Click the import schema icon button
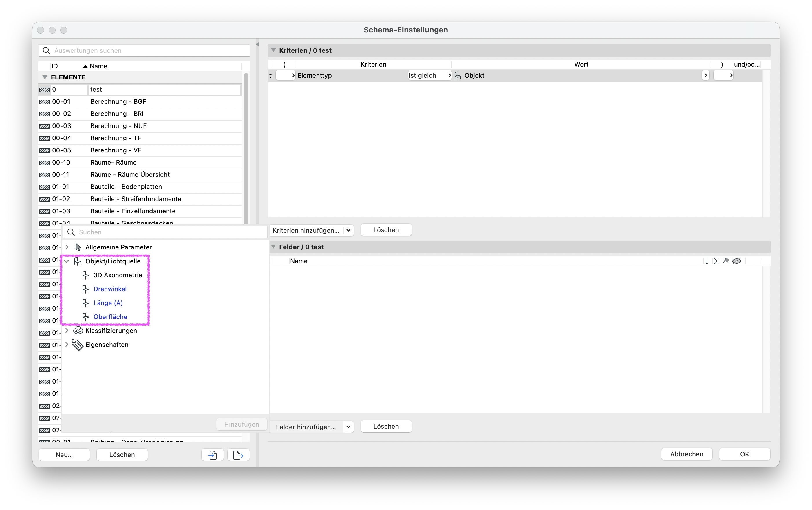The width and height of the screenshot is (812, 510). (x=212, y=455)
